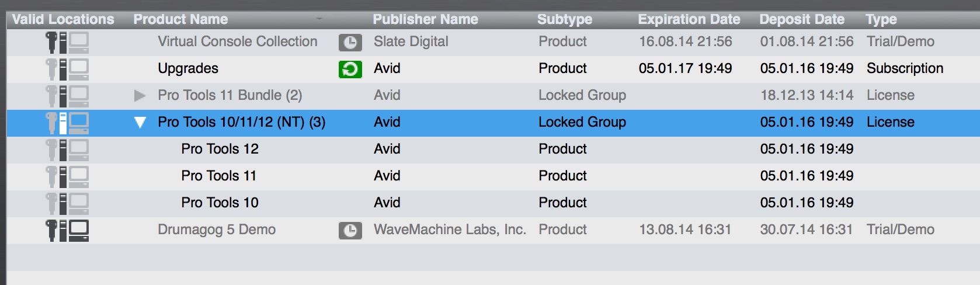Sort by the Publisher Name column header
The width and height of the screenshot is (980, 285).
[425, 19]
